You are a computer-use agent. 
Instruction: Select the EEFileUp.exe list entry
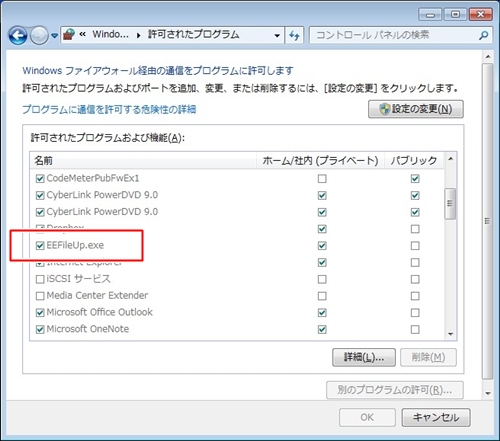[x=75, y=245]
